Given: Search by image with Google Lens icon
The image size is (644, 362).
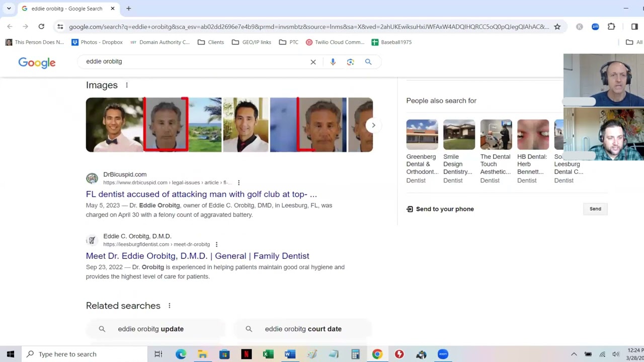Looking at the screenshot, I should [350, 62].
